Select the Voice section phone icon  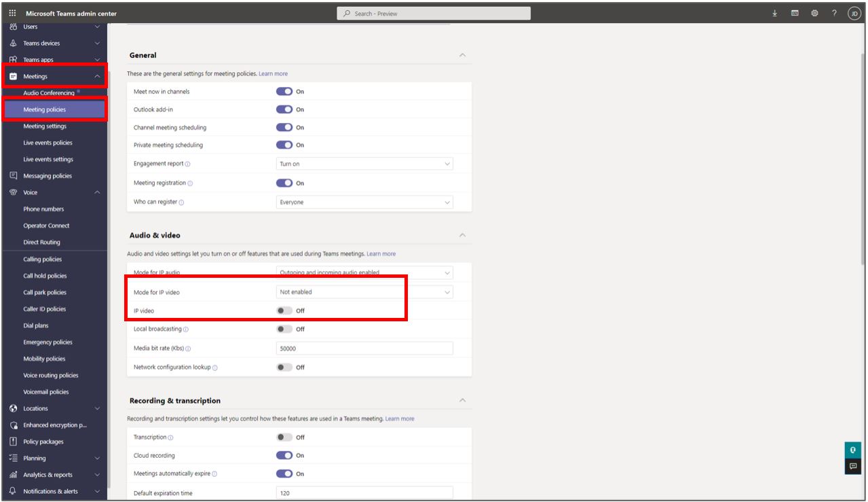(12, 192)
